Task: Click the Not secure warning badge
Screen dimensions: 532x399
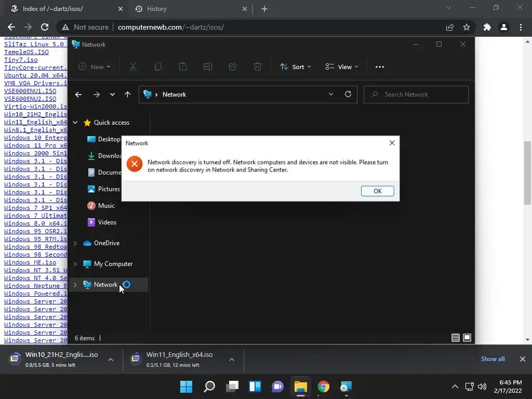Action: 86,27
